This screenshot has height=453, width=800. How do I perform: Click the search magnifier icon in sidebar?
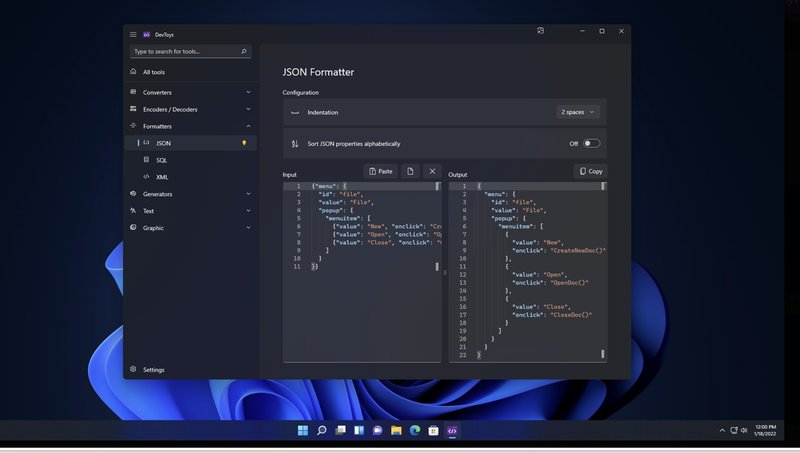pyautogui.click(x=244, y=51)
